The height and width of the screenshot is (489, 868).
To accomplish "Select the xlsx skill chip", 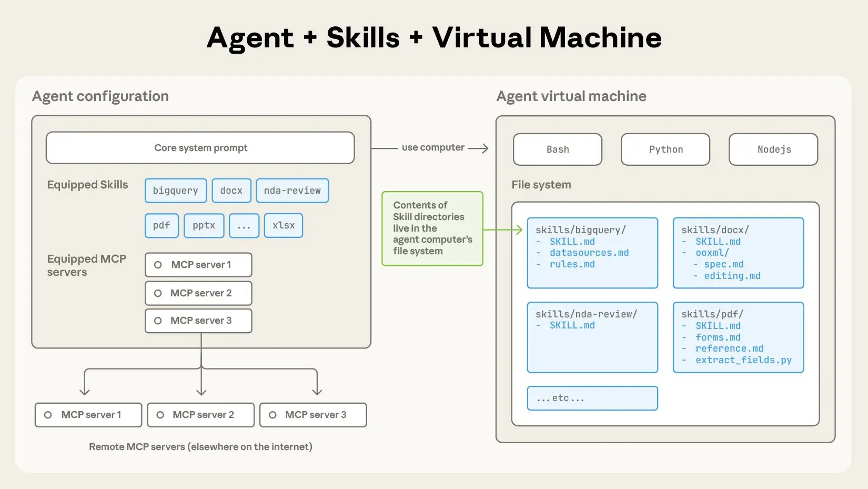I will [x=283, y=225].
